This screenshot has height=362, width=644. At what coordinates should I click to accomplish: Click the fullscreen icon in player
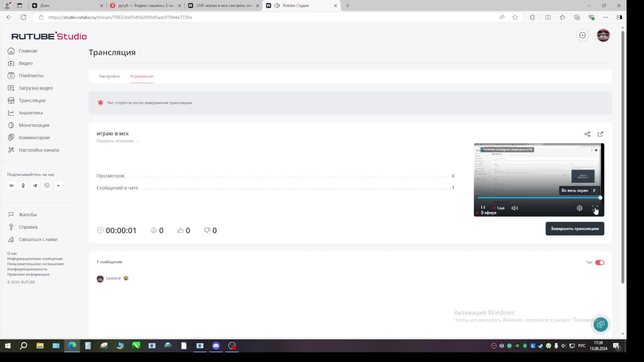point(595,208)
